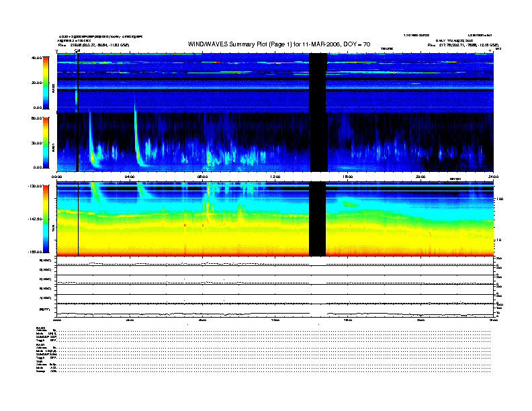Click the 20:00 tick label under RAD1 panel

pos(420,177)
